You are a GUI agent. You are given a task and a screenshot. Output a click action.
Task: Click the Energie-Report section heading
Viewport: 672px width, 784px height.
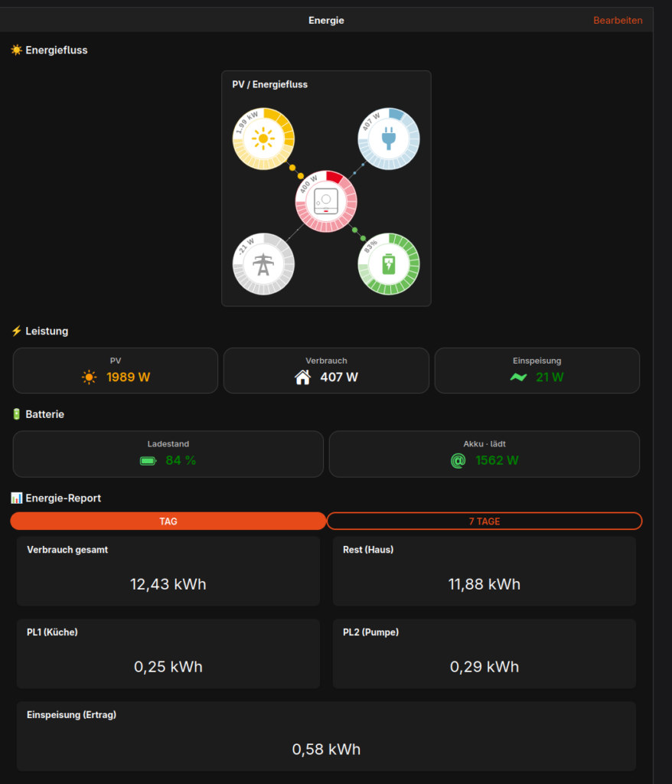(63, 498)
